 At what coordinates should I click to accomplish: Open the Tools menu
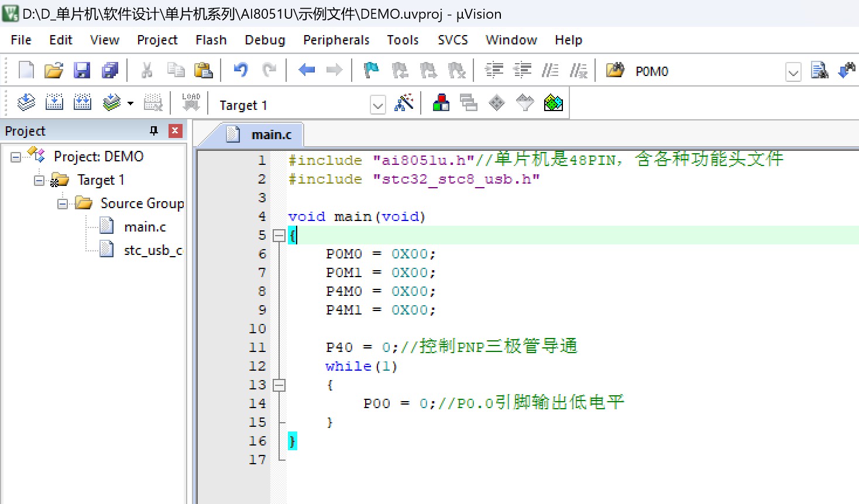403,40
